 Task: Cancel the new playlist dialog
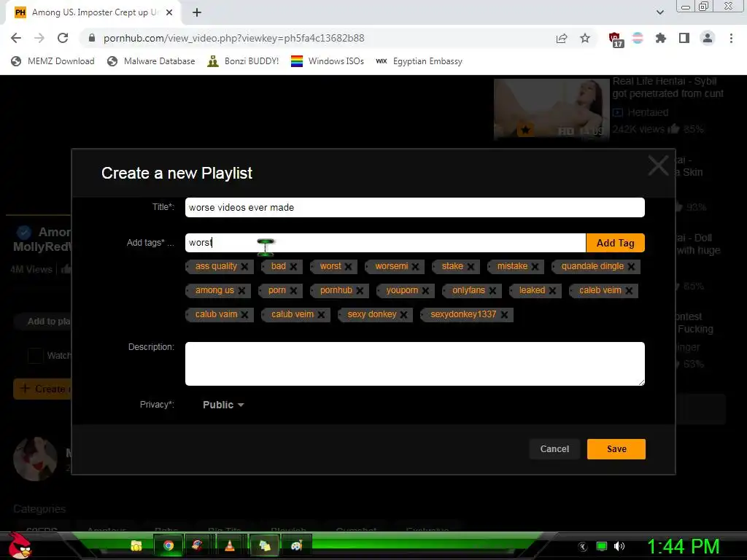[554, 449]
